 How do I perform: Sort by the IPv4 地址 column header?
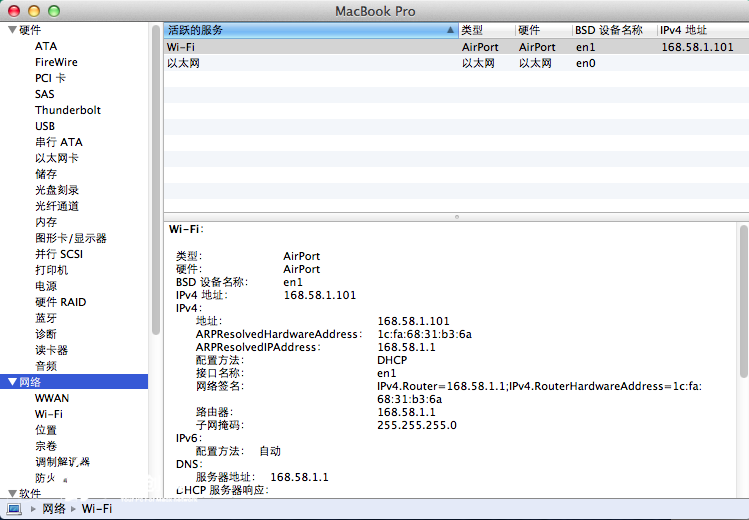point(700,31)
